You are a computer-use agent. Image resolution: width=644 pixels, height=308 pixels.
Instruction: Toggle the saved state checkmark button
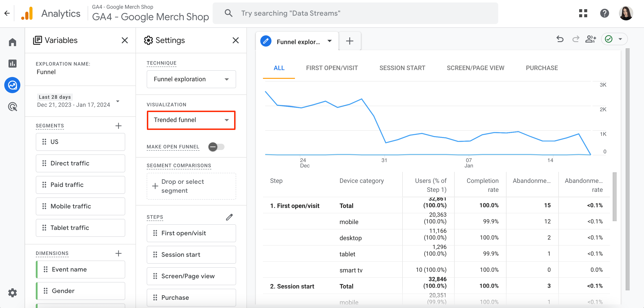[610, 40]
